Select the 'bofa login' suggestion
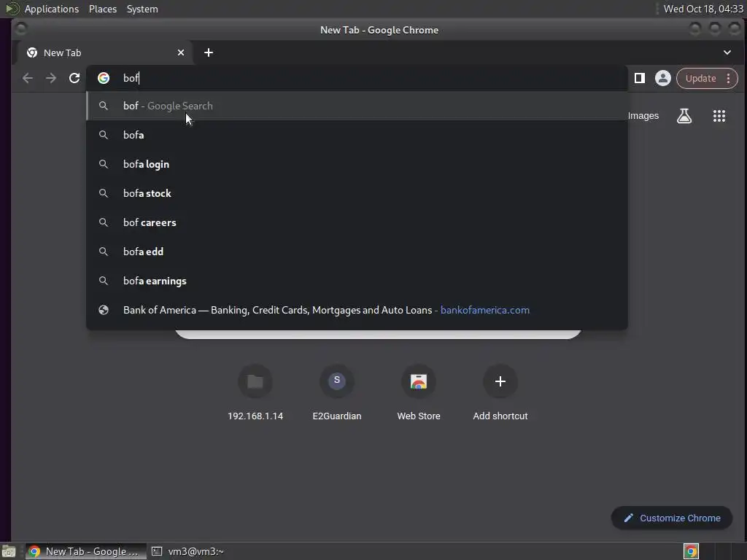Viewport: 747px width, 560px height. pyautogui.click(x=357, y=164)
